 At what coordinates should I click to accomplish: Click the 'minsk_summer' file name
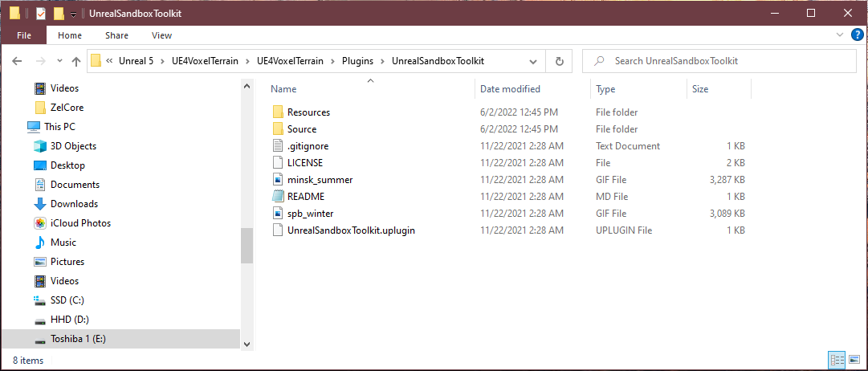click(x=320, y=180)
